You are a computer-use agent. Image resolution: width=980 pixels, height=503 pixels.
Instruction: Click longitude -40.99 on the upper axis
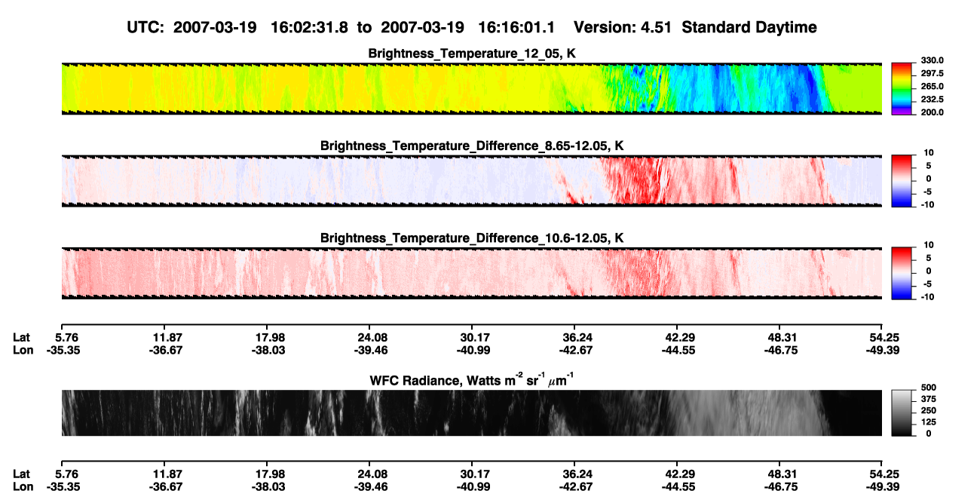[472, 350]
